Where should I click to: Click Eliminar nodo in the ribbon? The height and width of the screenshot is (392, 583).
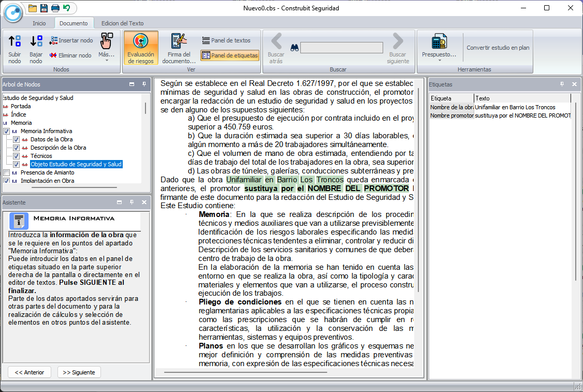[70, 55]
